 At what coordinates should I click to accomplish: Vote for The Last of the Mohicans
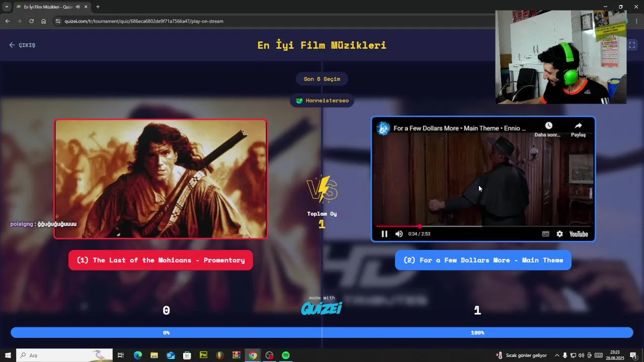tap(160, 260)
